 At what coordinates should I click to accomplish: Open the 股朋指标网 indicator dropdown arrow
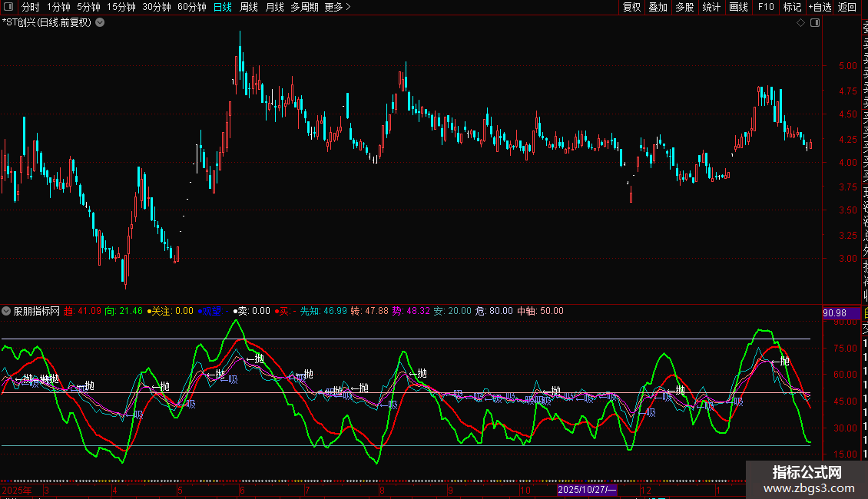coord(7,312)
